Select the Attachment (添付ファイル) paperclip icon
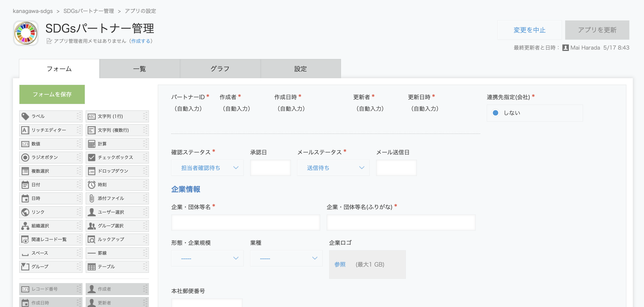644x307 pixels. pyautogui.click(x=91, y=198)
